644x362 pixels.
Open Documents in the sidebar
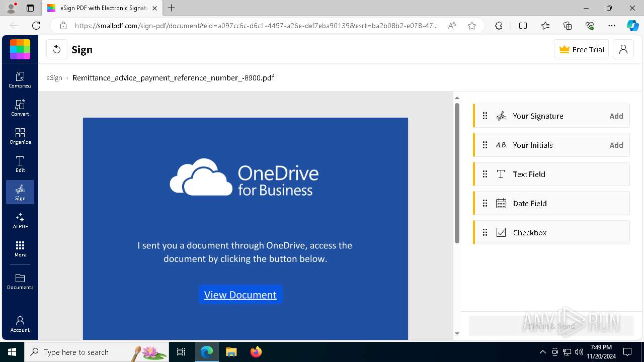coord(20,282)
